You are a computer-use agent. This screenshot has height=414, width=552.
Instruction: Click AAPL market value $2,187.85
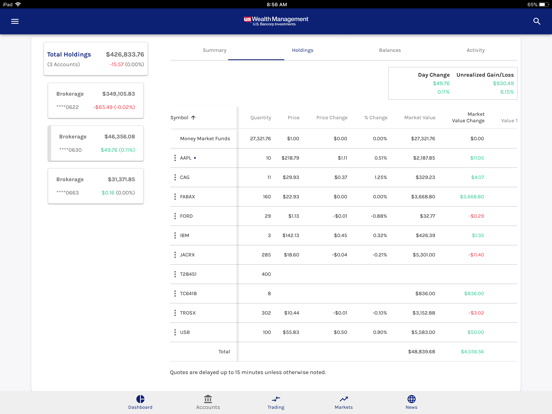click(x=424, y=158)
